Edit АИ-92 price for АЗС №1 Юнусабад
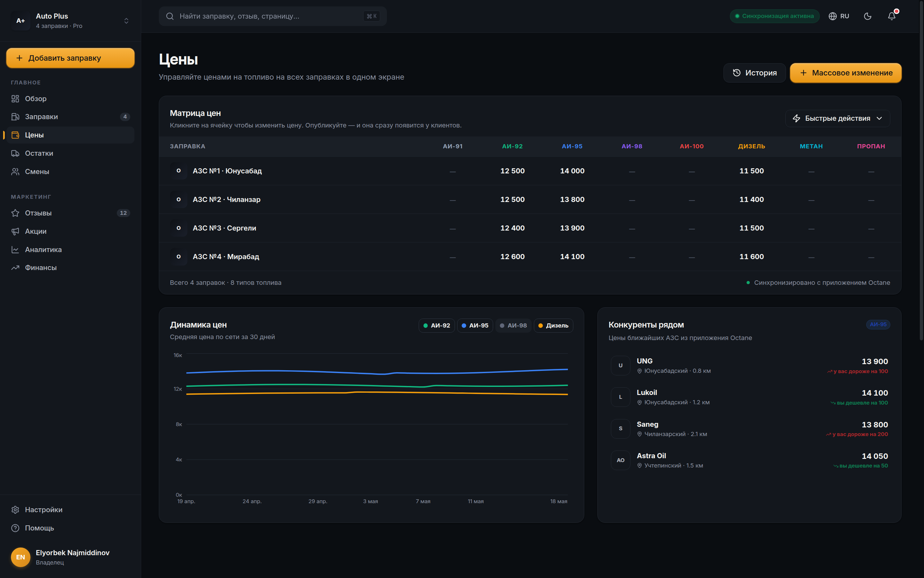 (x=512, y=171)
